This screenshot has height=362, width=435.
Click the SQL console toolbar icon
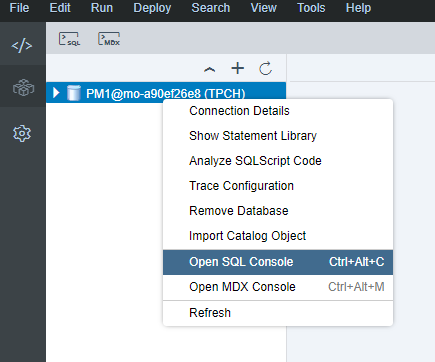pos(70,39)
